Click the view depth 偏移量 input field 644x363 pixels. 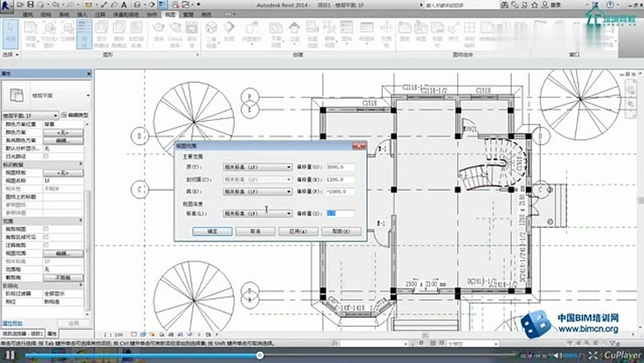point(340,213)
